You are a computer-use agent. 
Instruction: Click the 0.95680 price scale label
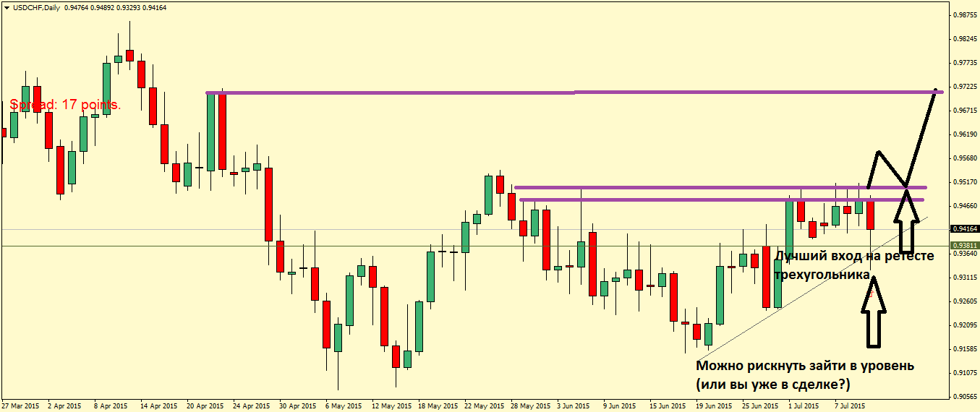click(966, 158)
